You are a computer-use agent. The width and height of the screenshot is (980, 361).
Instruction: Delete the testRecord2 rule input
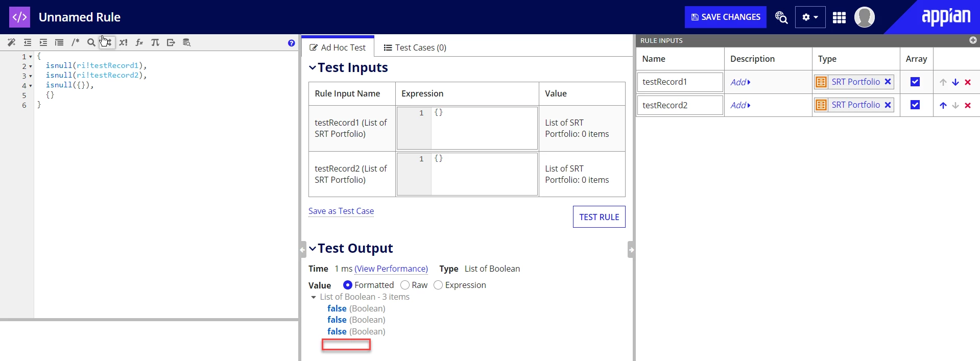[968, 106]
